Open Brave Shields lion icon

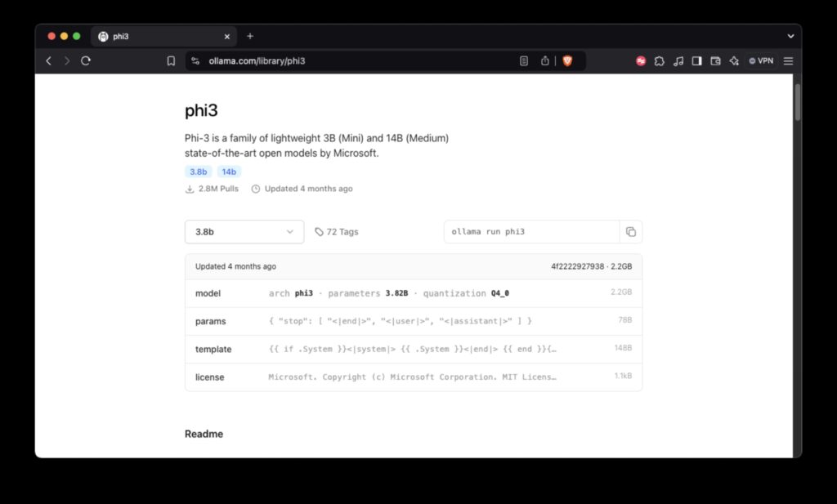click(x=567, y=60)
